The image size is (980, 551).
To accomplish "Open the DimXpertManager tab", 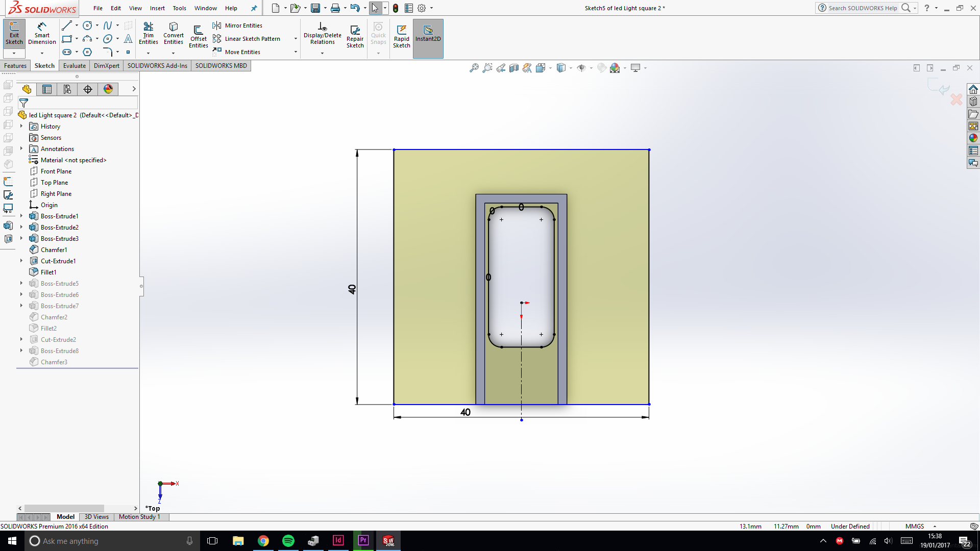I will point(88,89).
